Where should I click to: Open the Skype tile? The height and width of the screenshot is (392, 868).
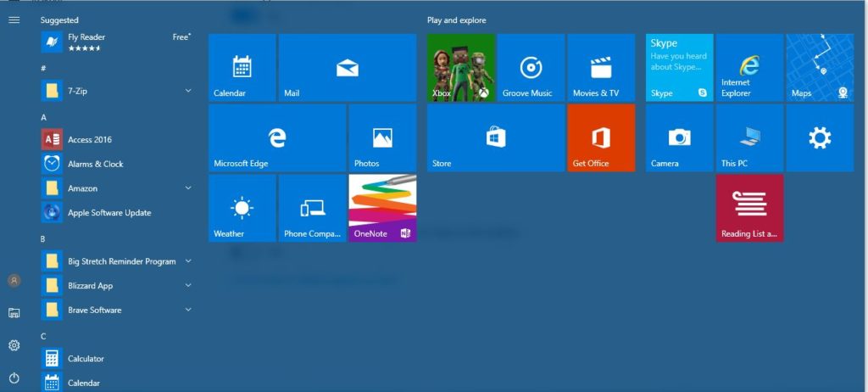[x=679, y=67]
